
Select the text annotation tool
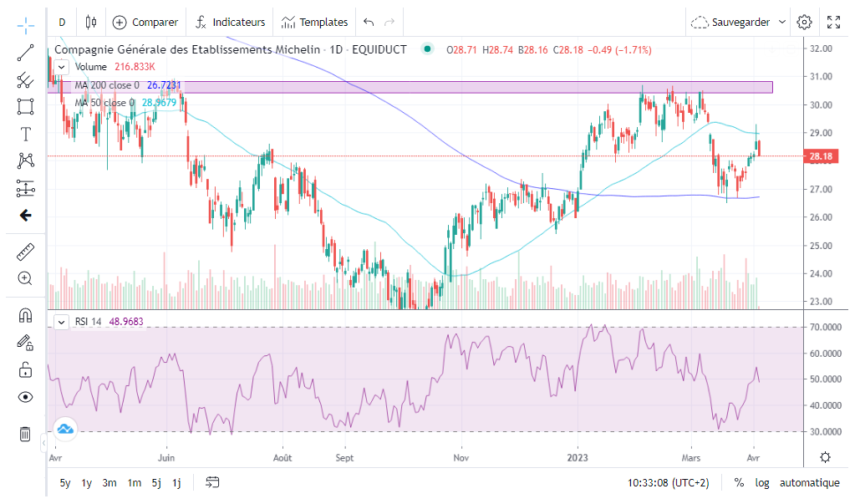point(25,134)
